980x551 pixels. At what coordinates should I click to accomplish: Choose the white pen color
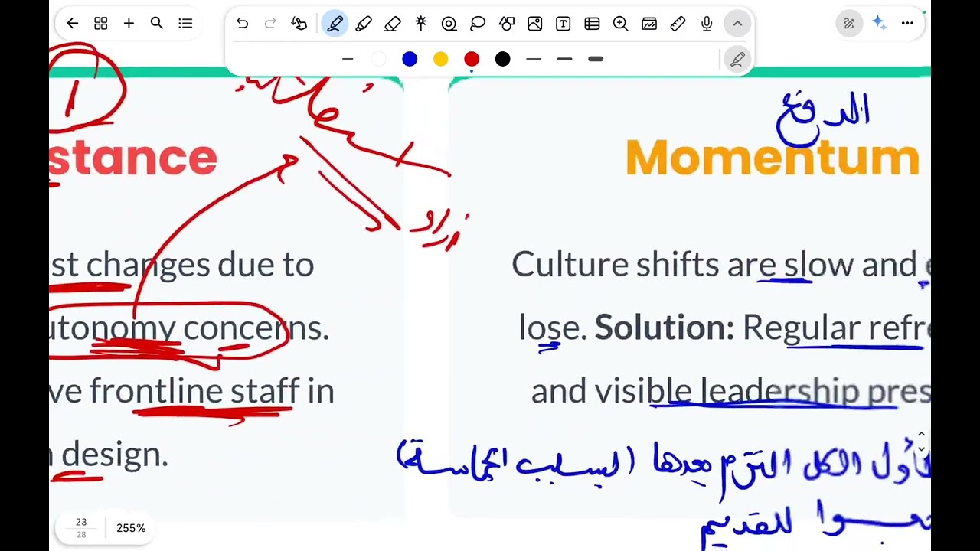(x=378, y=59)
